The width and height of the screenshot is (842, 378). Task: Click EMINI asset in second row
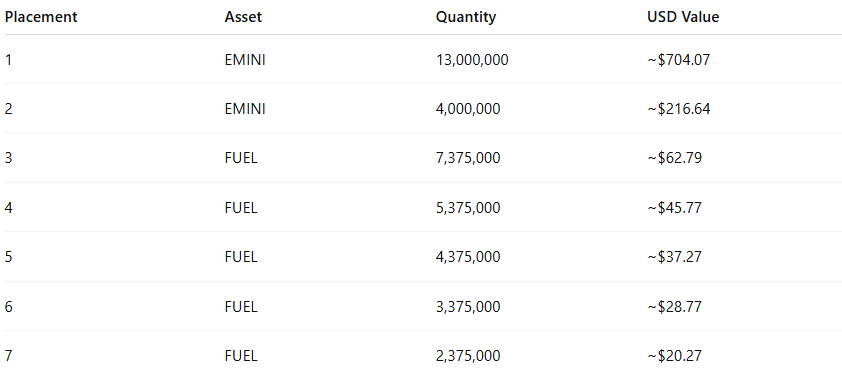tap(245, 109)
